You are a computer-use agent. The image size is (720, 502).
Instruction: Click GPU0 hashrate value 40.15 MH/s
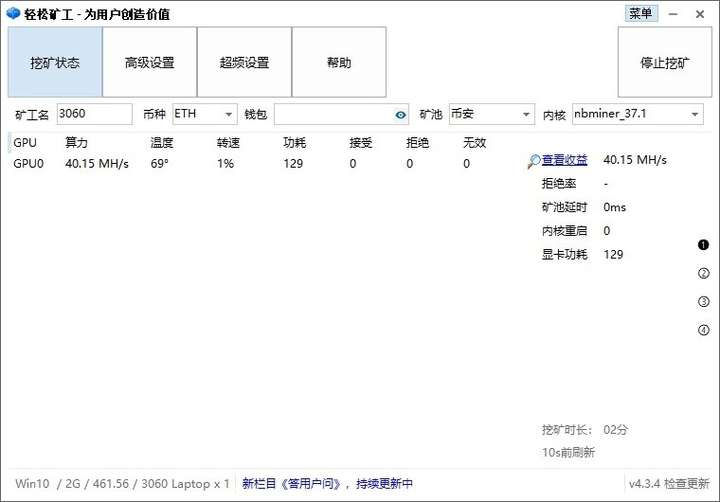tap(97, 164)
